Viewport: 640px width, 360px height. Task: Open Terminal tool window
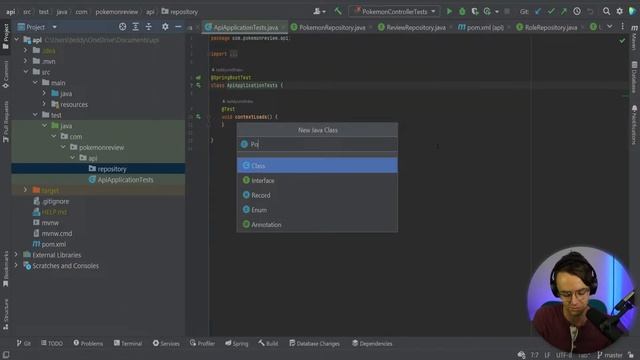tap(128, 343)
